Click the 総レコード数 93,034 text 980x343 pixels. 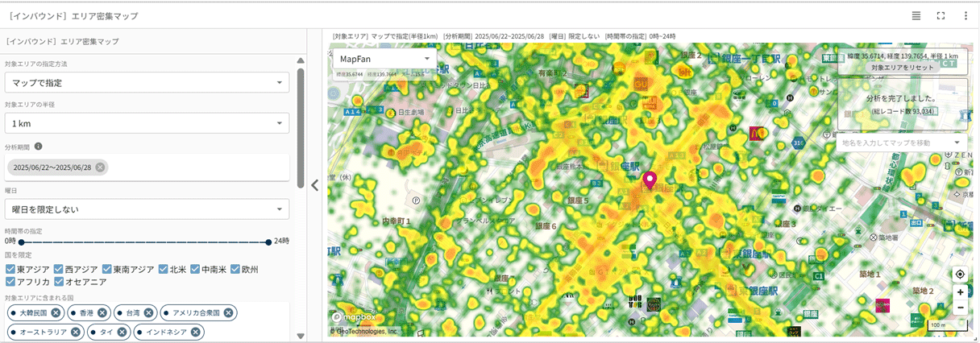click(902, 111)
